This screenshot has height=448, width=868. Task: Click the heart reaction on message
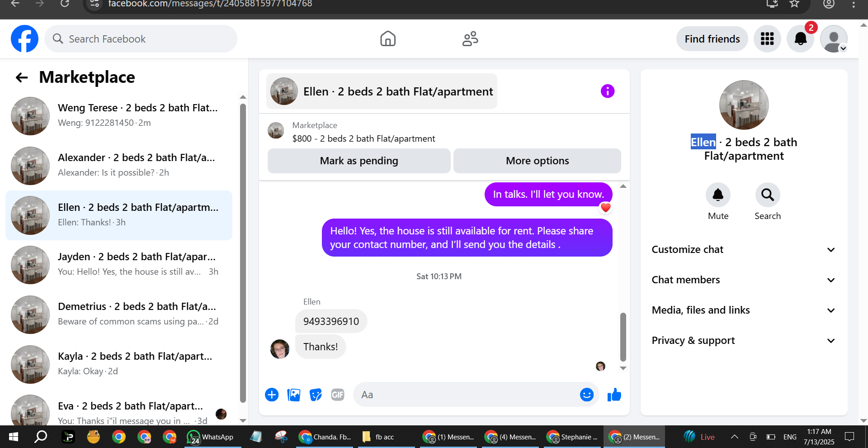pos(605,207)
